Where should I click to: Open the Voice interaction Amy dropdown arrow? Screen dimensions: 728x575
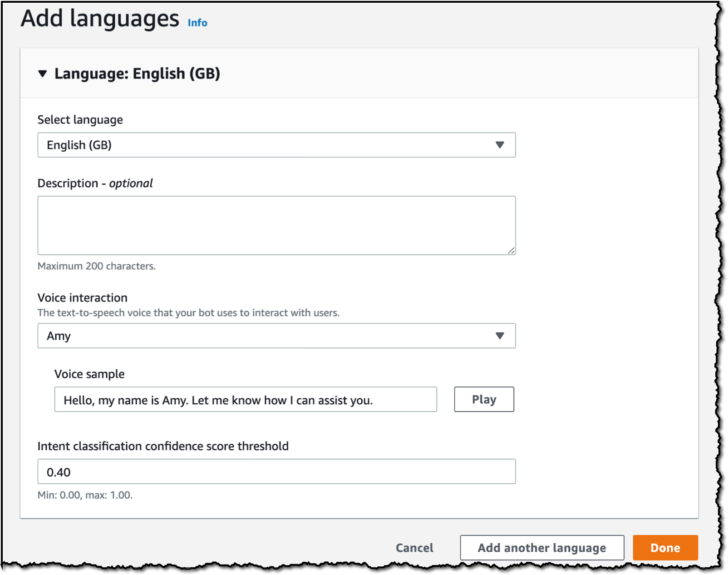(500, 336)
